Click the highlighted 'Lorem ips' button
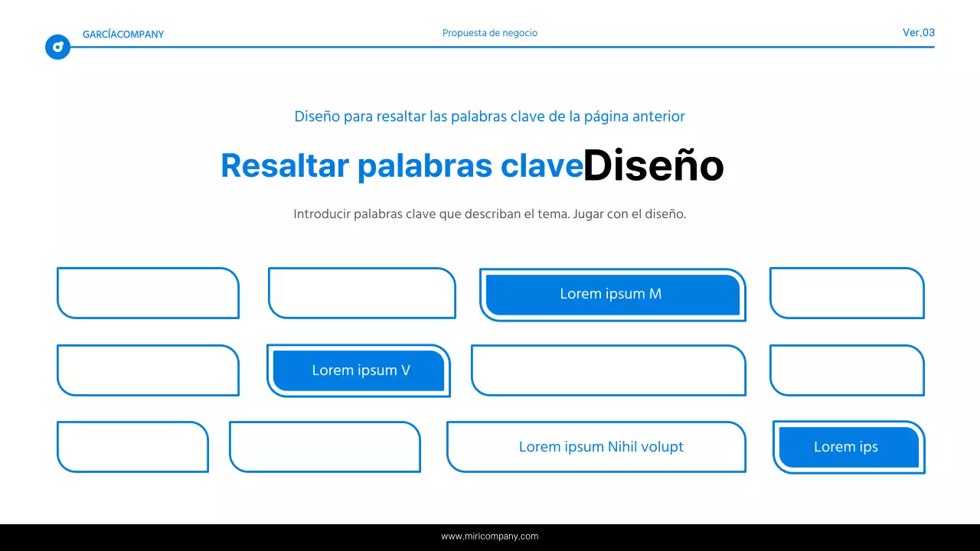Screen dimensions: 980x551 coord(846,447)
